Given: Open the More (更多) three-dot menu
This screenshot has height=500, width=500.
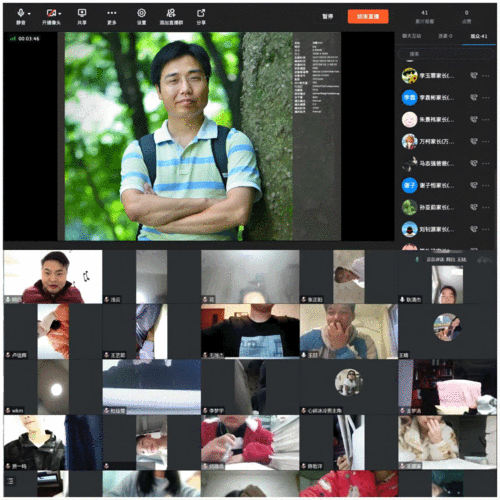Looking at the screenshot, I should tap(112, 16).
